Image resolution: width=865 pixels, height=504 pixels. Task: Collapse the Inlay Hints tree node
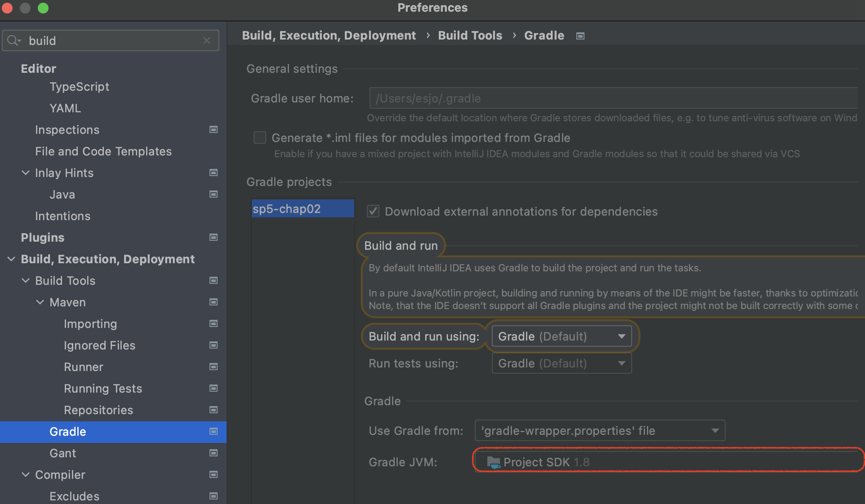tap(26, 172)
